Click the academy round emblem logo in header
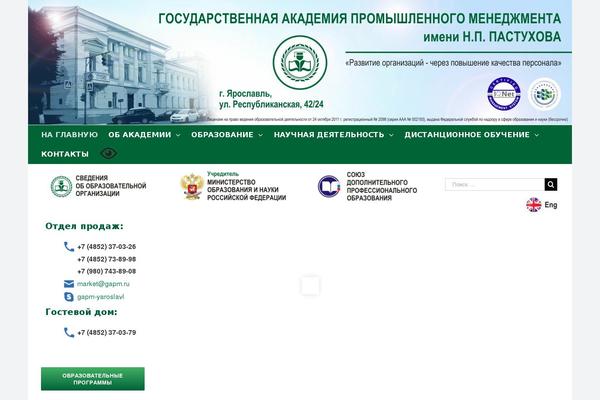 300,62
